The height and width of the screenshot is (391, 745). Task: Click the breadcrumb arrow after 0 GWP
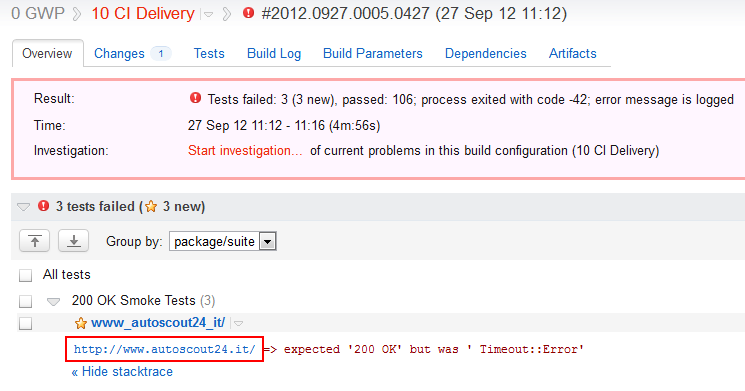tap(77, 14)
